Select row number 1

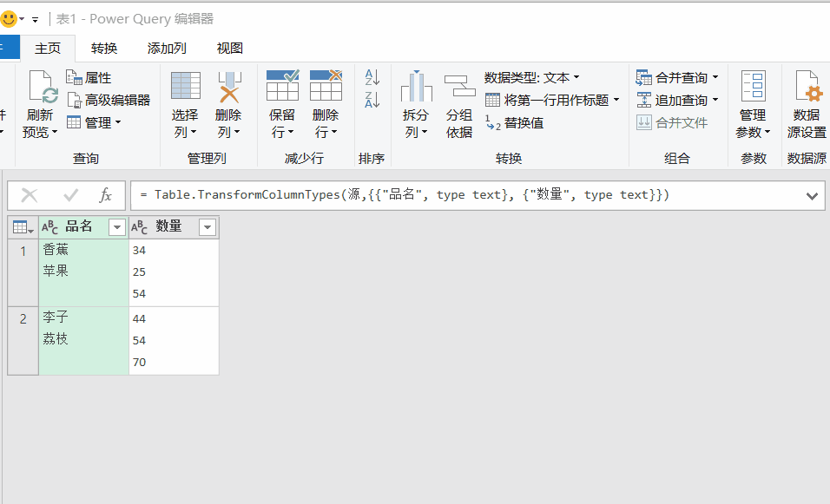tap(23, 273)
